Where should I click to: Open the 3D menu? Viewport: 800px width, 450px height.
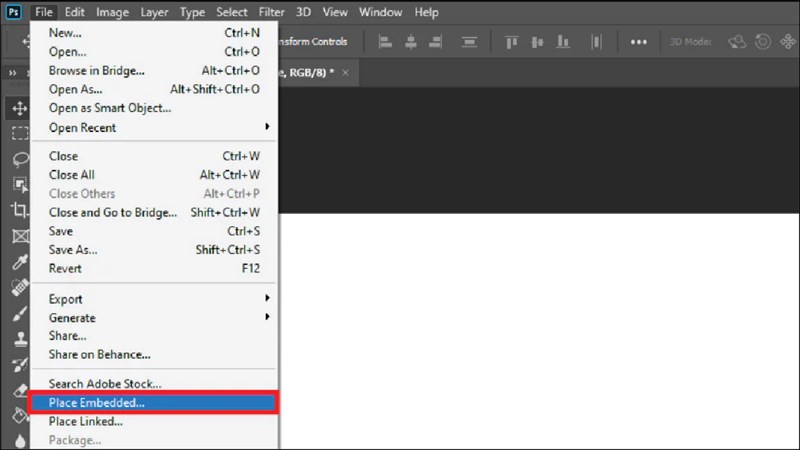pos(303,12)
